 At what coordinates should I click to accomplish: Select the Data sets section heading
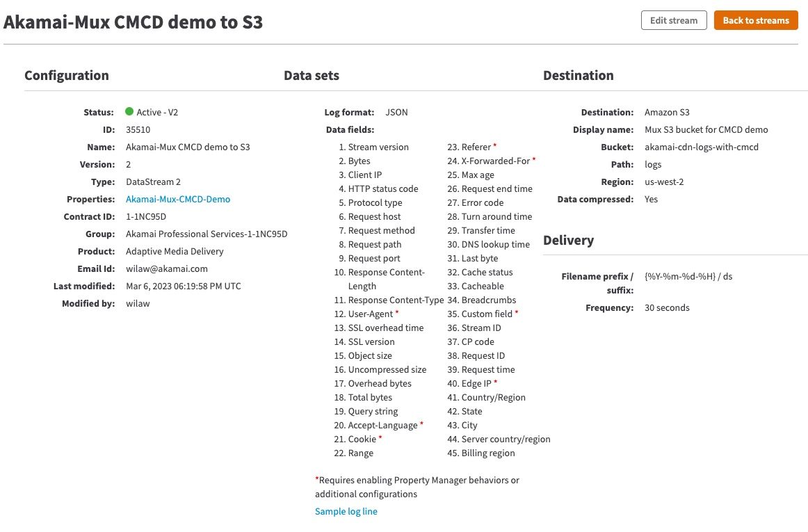point(312,76)
